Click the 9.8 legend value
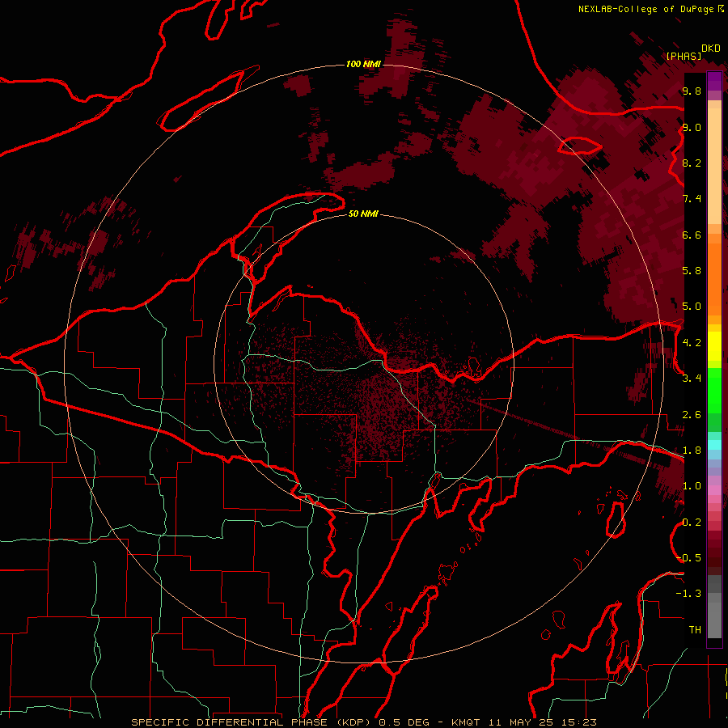 click(x=692, y=91)
